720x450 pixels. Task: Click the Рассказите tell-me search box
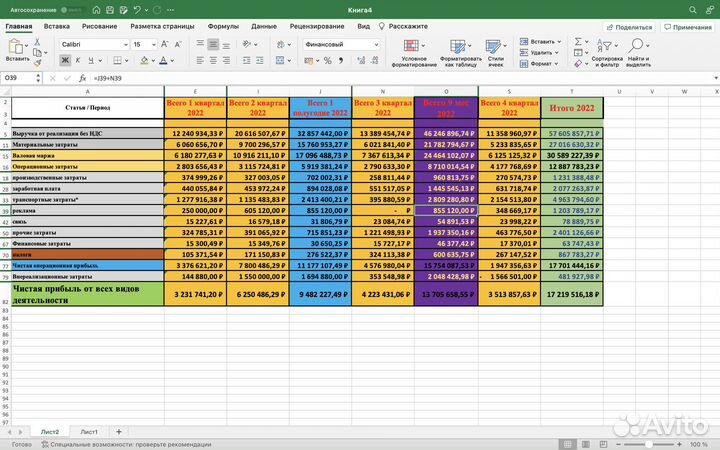coord(403,26)
